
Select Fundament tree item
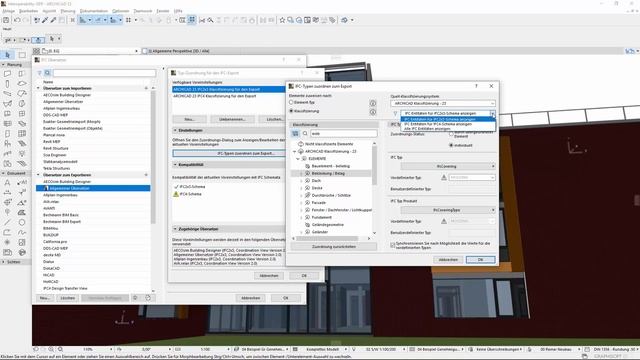322,218
